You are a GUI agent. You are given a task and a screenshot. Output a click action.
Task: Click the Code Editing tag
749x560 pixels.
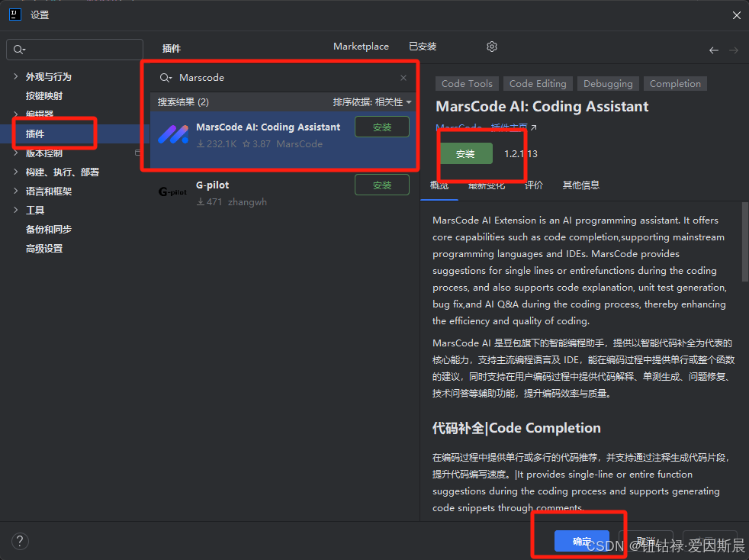pos(538,84)
